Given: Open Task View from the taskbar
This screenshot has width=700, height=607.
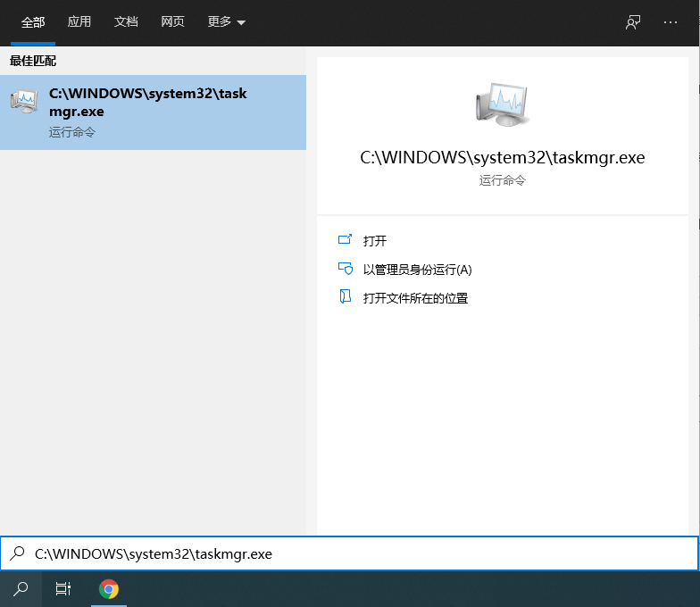Looking at the screenshot, I should coord(62,589).
